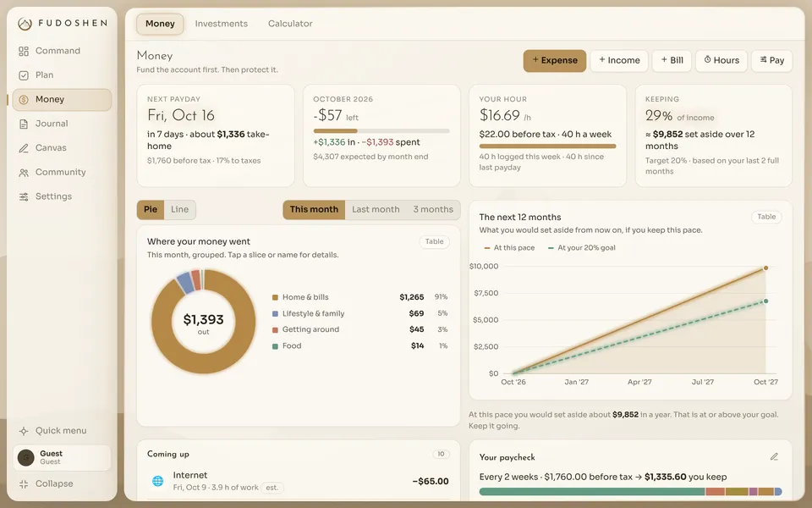Toggle the At your 20% goal legend entry
Image resolution: width=812 pixels, height=508 pixels.
(x=582, y=248)
